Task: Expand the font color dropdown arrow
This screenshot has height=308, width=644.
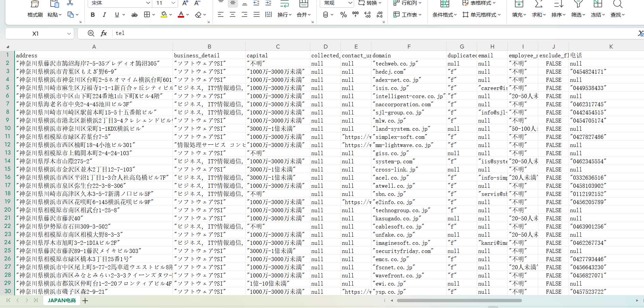Action: coord(188,15)
